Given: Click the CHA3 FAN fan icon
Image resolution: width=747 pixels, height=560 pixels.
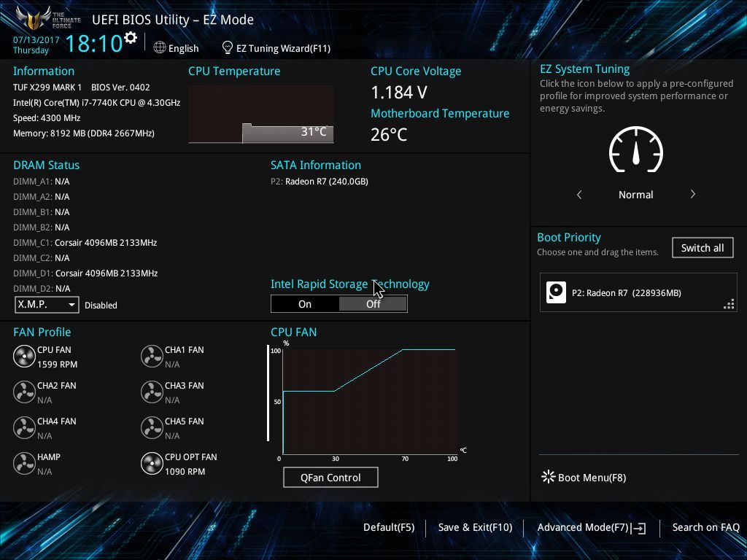Looking at the screenshot, I should pyautogui.click(x=152, y=392).
